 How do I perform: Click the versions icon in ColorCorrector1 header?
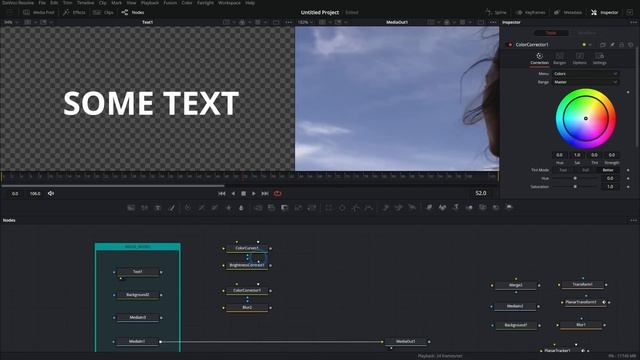pos(603,44)
